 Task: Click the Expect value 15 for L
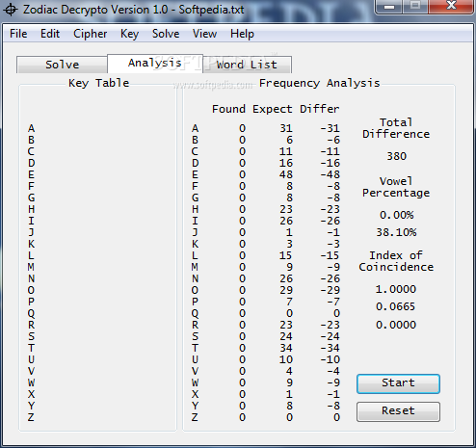point(286,255)
